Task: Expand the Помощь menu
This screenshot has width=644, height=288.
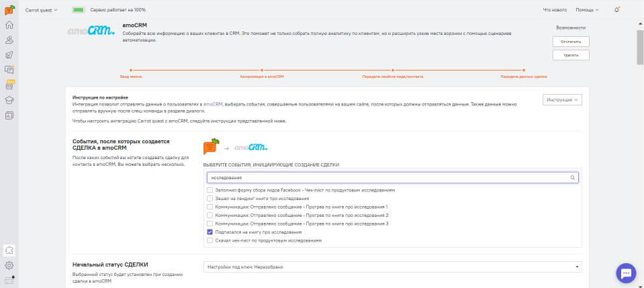Action: tap(587, 10)
